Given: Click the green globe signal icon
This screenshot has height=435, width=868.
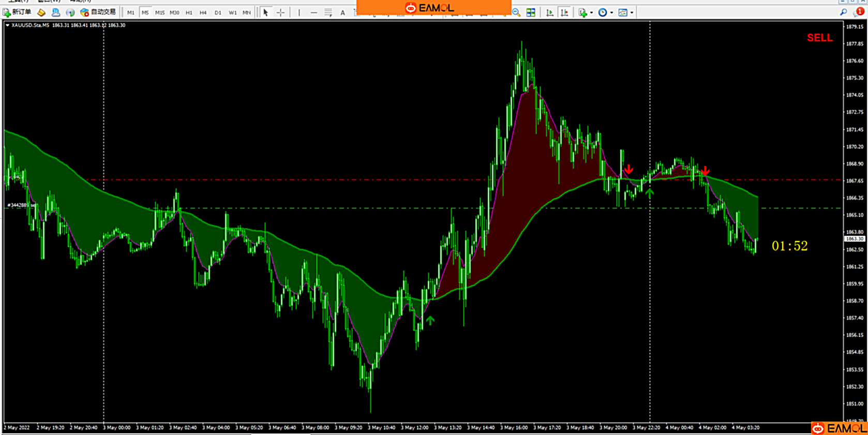Looking at the screenshot, I should tap(70, 12).
